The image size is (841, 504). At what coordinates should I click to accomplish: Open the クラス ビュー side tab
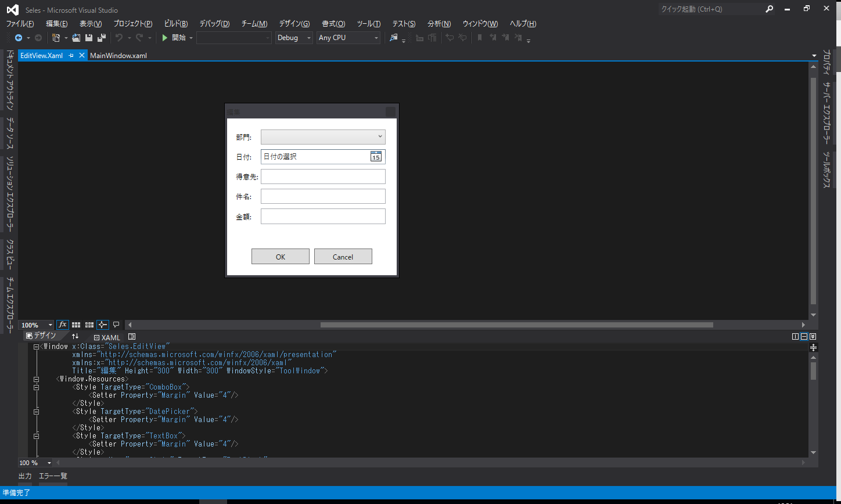point(10,255)
